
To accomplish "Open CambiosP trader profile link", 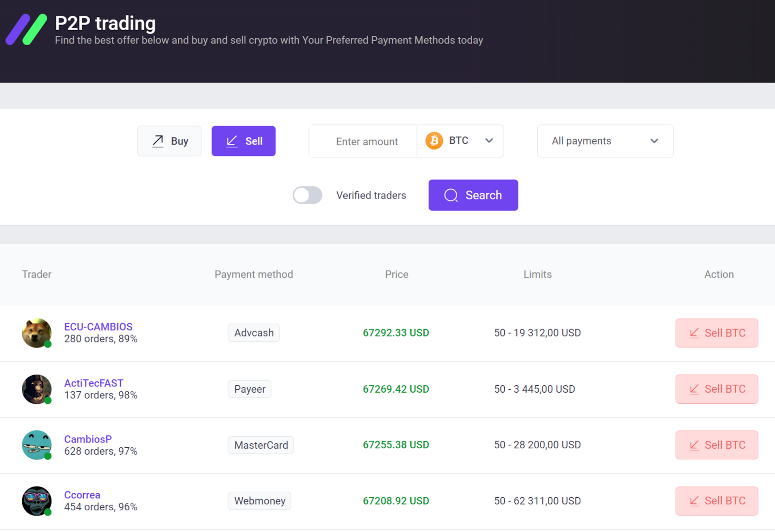I will (88, 439).
